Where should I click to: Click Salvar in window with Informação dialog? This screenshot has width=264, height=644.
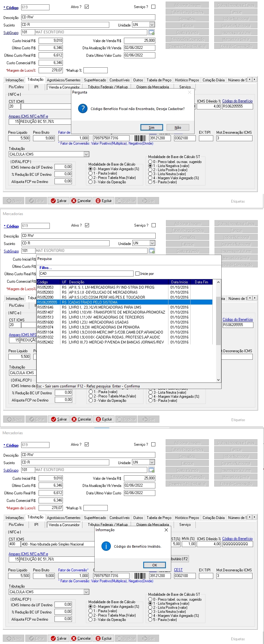click(x=59, y=638)
